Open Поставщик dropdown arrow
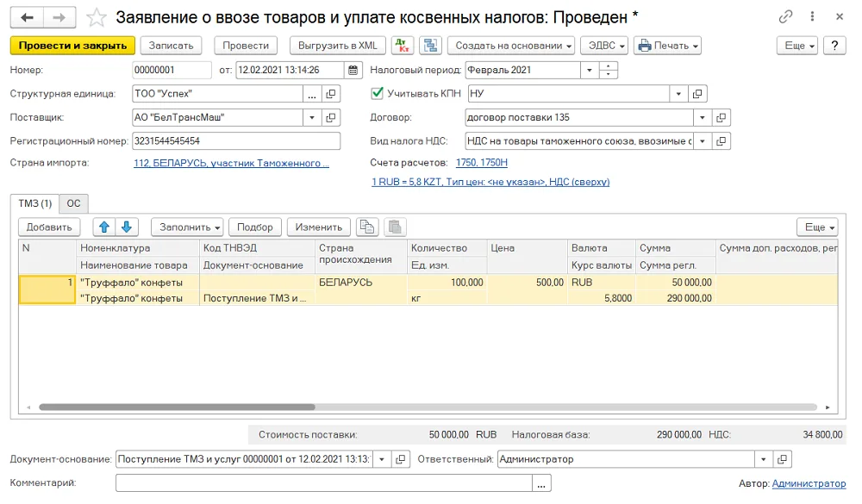862x504 pixels. click(x=312, y=118)
